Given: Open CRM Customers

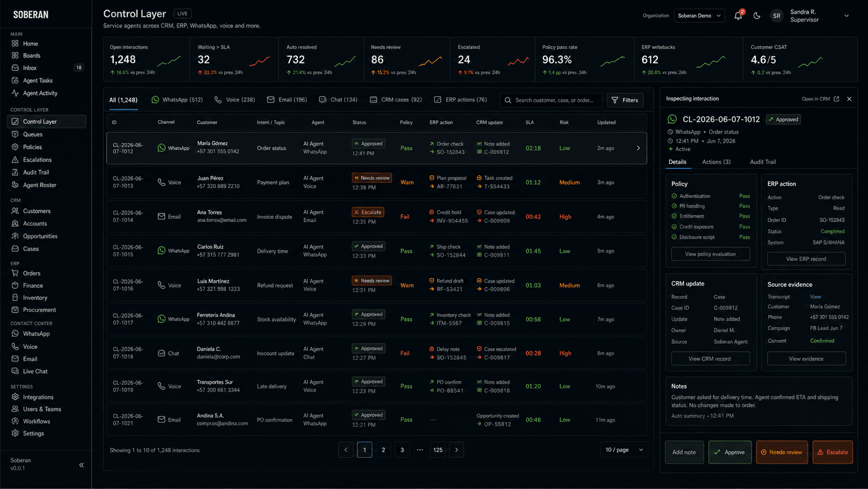Looking at the screenshot, I should (x=36, y=211).
